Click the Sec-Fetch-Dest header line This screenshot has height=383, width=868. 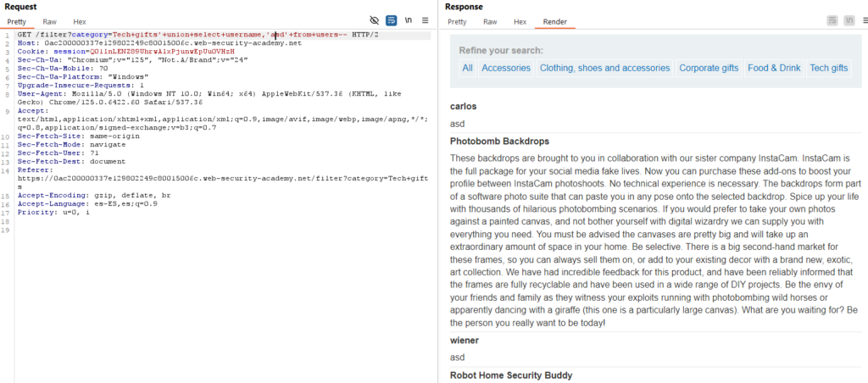point(71,161)
